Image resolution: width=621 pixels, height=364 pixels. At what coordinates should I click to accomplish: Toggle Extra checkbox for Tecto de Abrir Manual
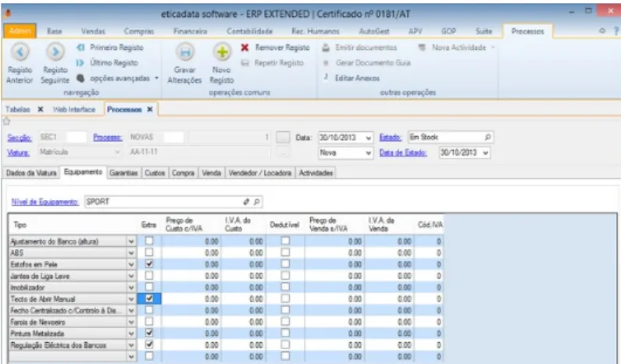pos(149,298)
